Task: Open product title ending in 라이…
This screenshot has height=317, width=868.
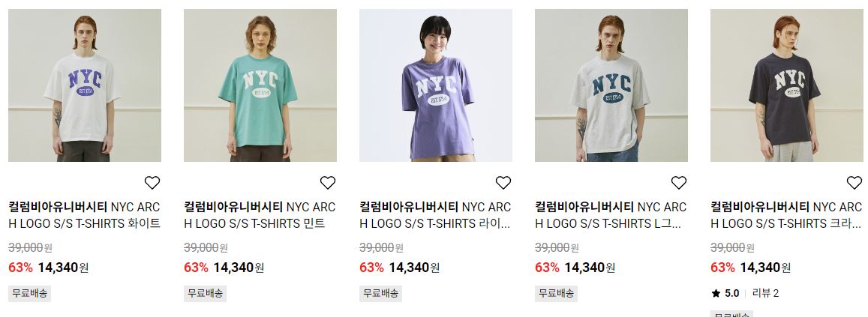Action: (436, 215)
